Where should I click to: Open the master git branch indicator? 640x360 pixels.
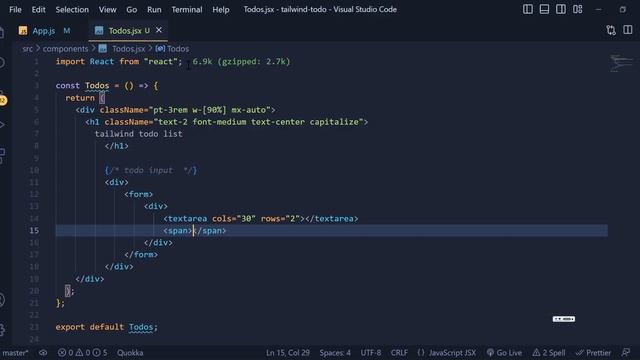click(15, 353)
